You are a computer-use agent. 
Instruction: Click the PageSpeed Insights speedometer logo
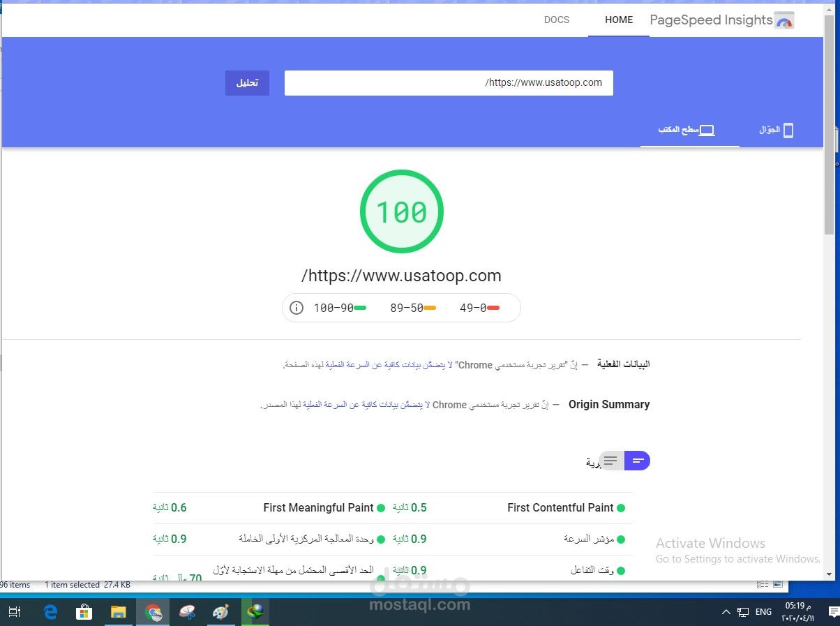[784, 20]
